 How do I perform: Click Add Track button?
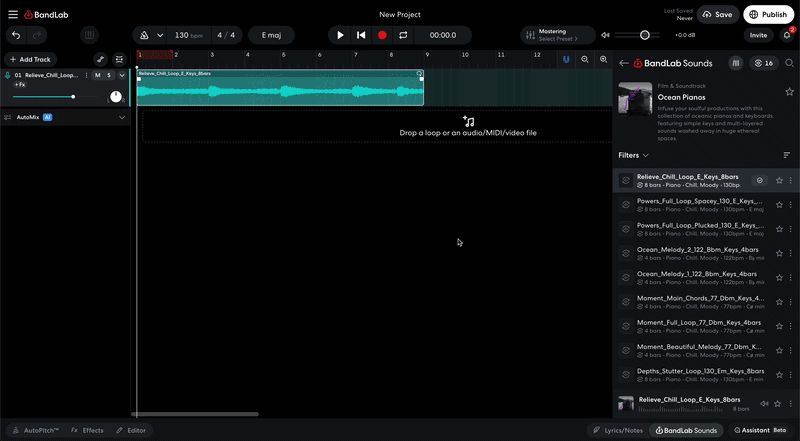[x=30, y=60]
